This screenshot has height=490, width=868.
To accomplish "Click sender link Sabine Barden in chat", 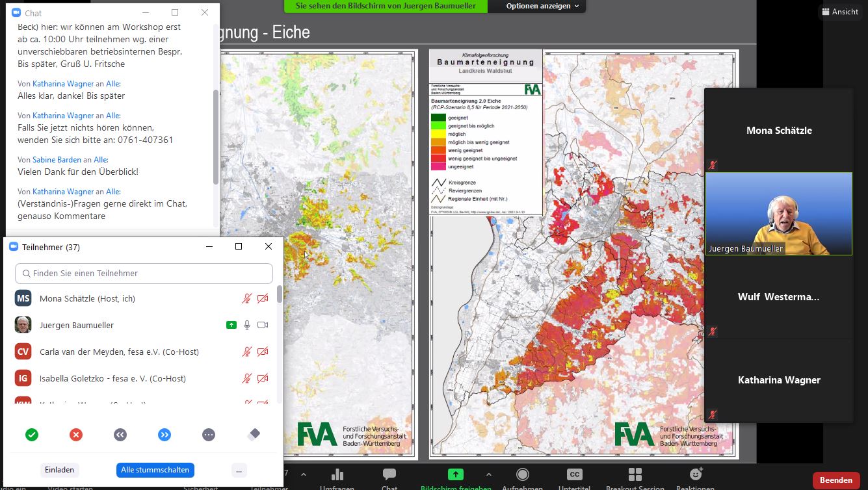I will (57, 160).
